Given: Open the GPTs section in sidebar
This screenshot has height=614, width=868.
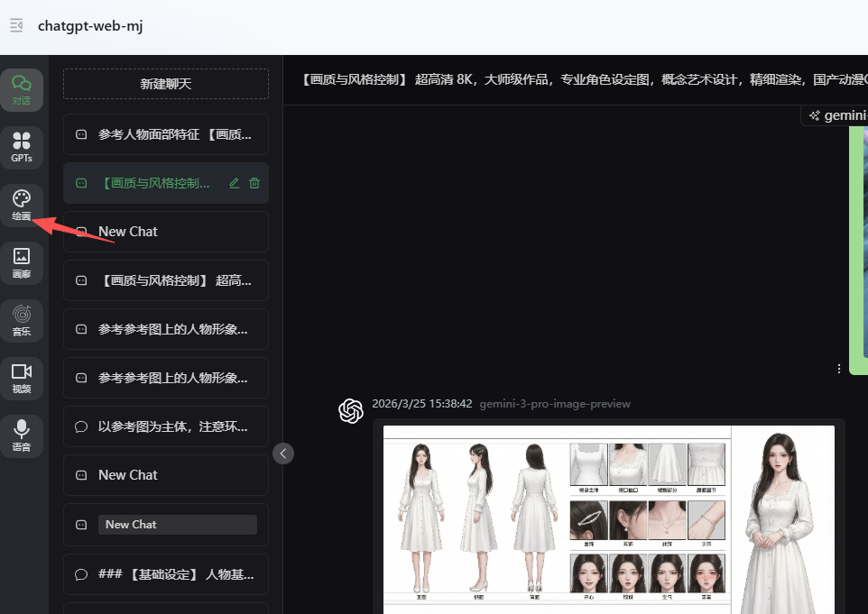Looking at the screenshot, I should coord(22,148).
